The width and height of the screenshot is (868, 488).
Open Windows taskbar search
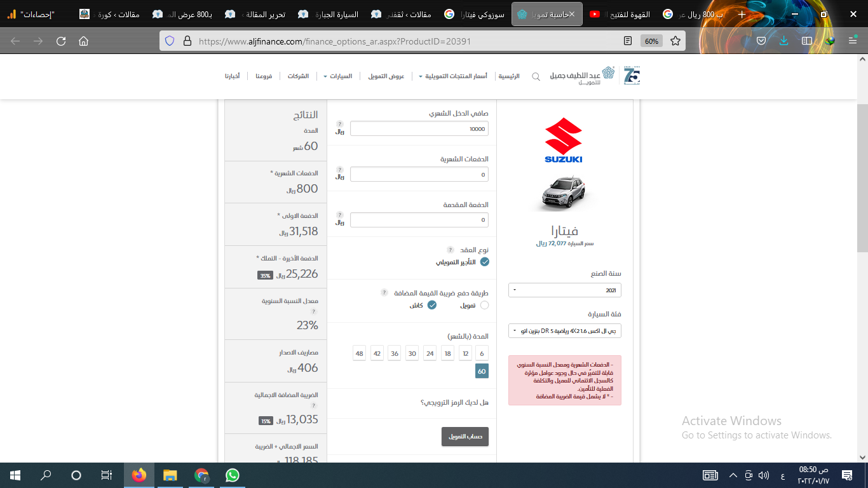(x=46, y=475)
